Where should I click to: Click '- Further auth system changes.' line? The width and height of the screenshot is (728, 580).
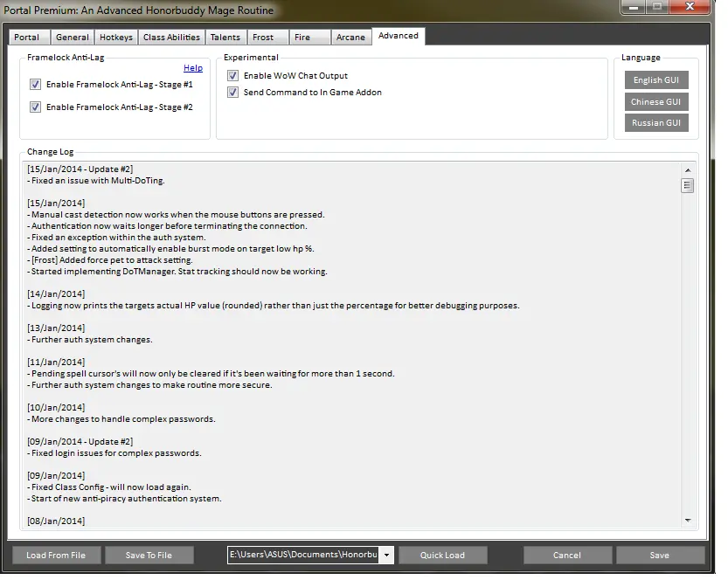(90, 340)
